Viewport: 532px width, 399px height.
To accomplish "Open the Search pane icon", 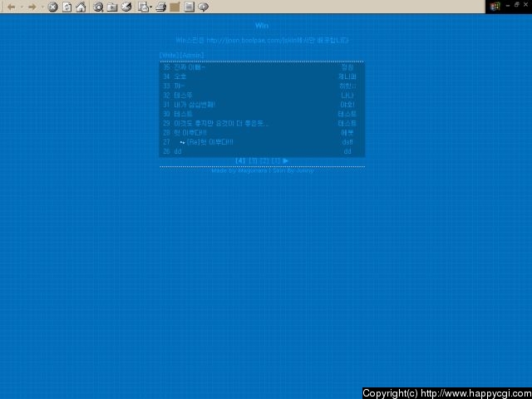I will 98,7.
